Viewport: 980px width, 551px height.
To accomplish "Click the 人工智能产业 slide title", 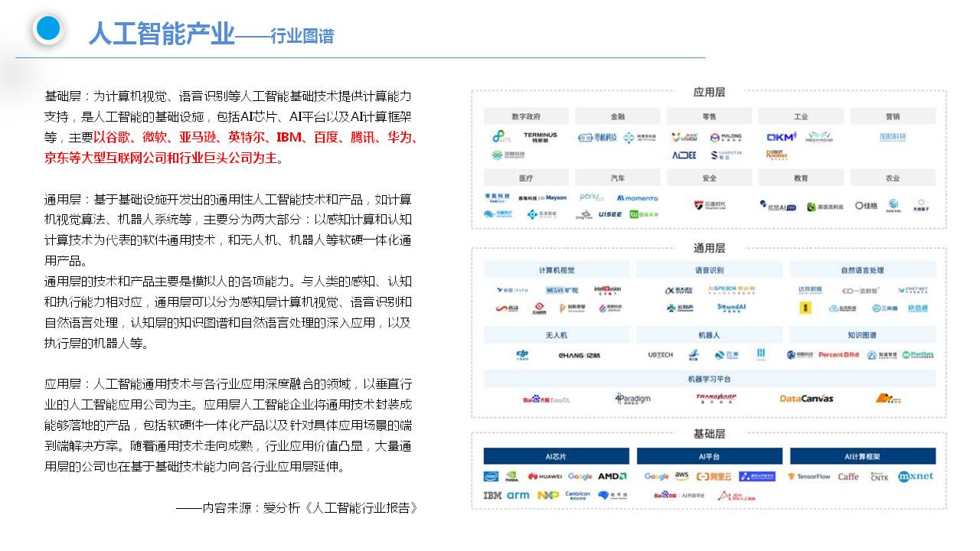I will 161,34.
